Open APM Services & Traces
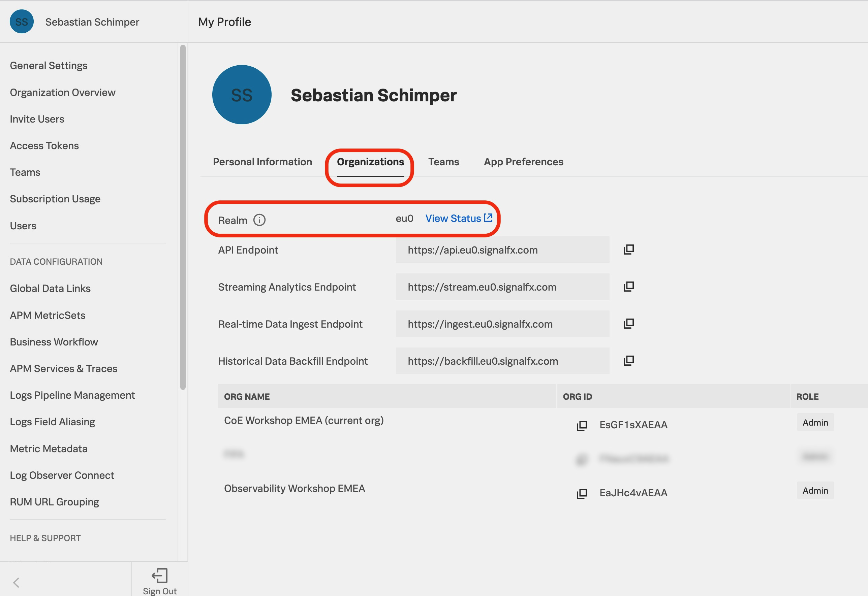 64,368
